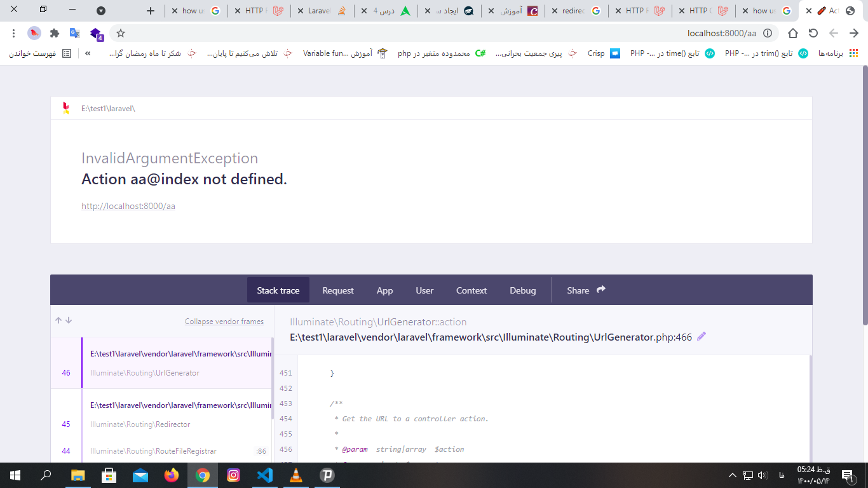Image resolution: width=868 pixels, height=488 pixels.
Task: View site information icon beside the URL
Action: pos(768,33)
